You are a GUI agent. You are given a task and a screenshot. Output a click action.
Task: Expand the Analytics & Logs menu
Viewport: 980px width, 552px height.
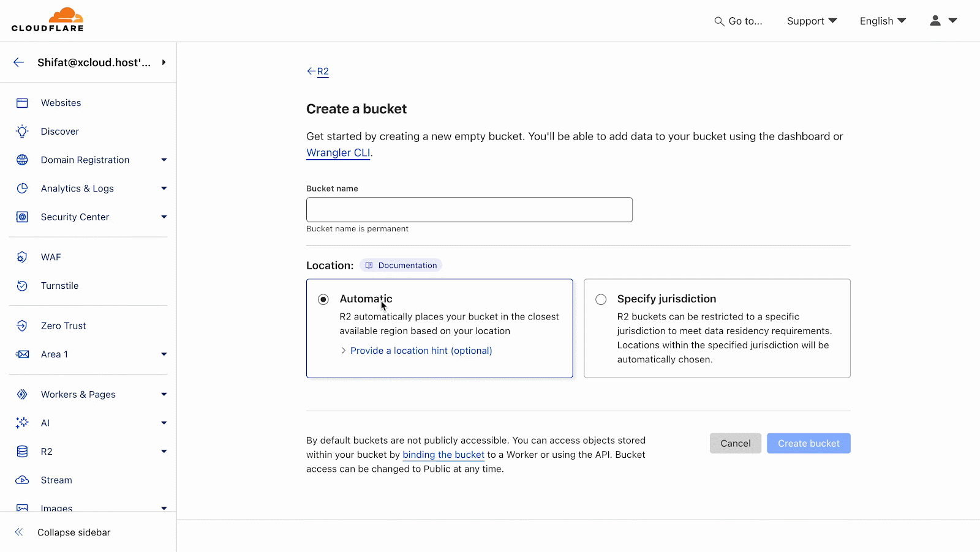pyautogui.click(x=163, y=188)
